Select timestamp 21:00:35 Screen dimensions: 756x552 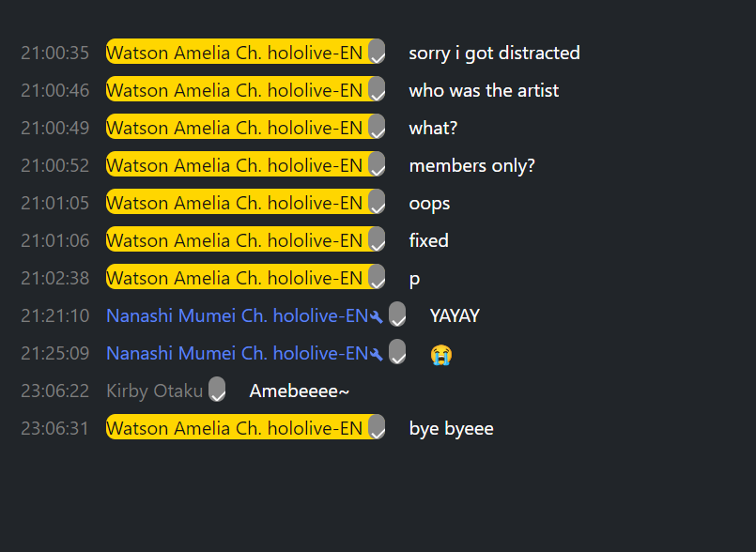(55, 53)
